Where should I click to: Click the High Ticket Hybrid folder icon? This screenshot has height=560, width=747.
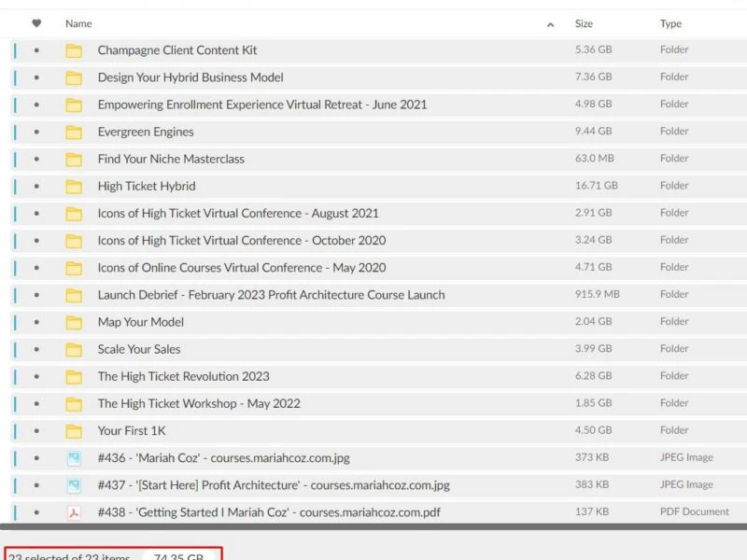click(x=74, y=186)
